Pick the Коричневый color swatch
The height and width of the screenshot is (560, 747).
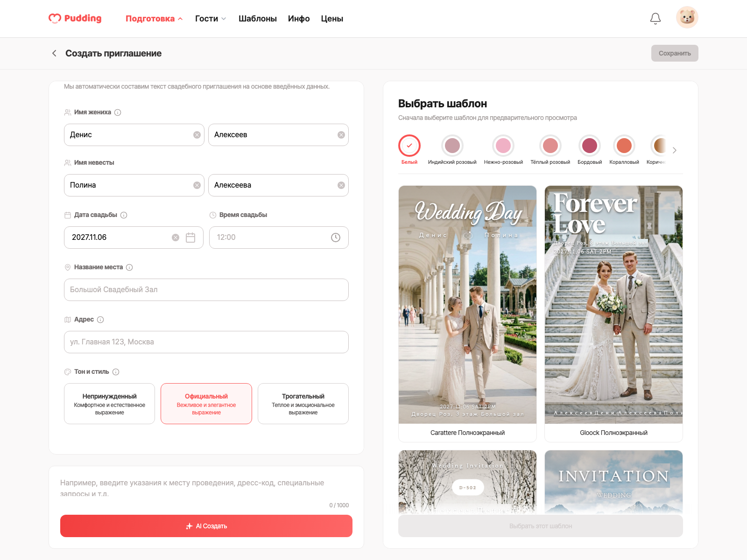(658, 146)
